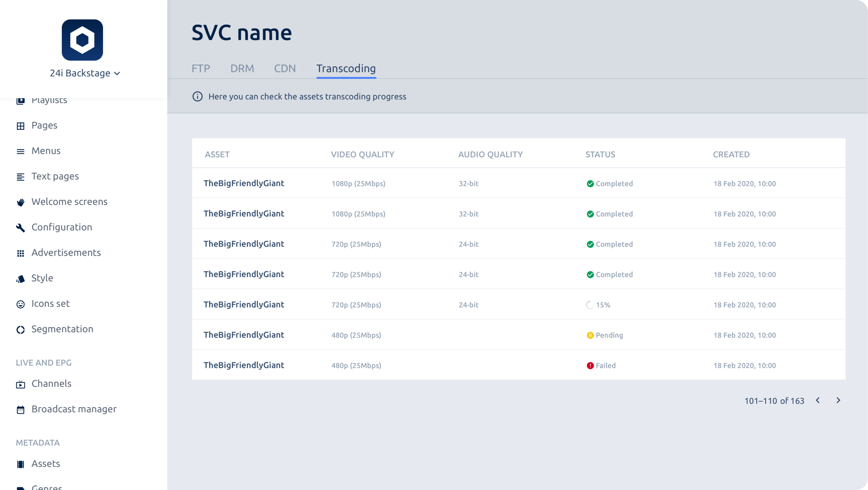Open the CDN tab
This screenshot has height=490, width=868.
285,68
